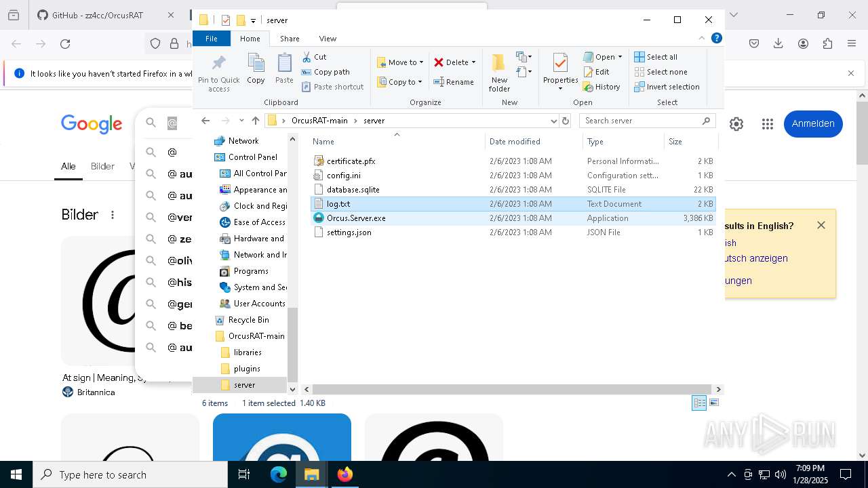Viewport: 868px width, 488px height.
Task: Click the Cut scissors icon
Action: (x=307, y=57)
